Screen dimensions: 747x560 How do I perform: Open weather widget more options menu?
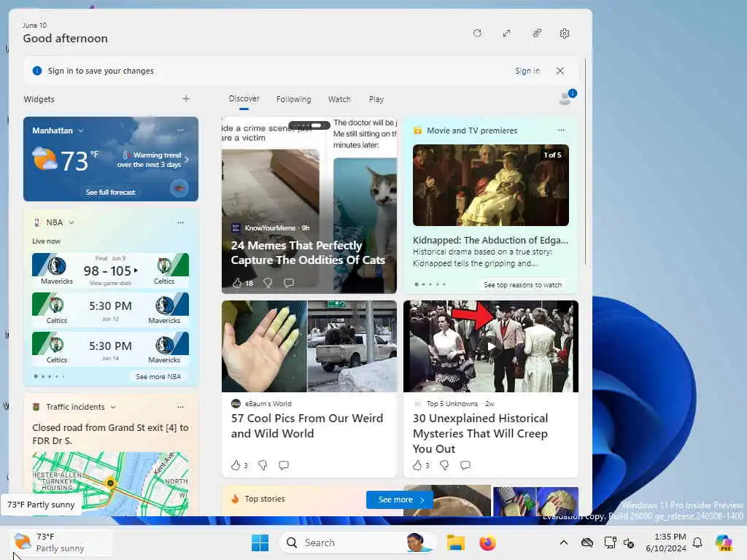180,130
